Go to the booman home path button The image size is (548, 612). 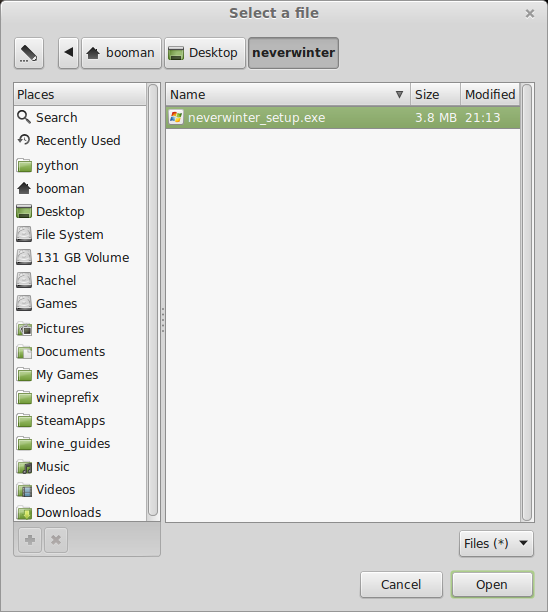[x=121, y=53]
